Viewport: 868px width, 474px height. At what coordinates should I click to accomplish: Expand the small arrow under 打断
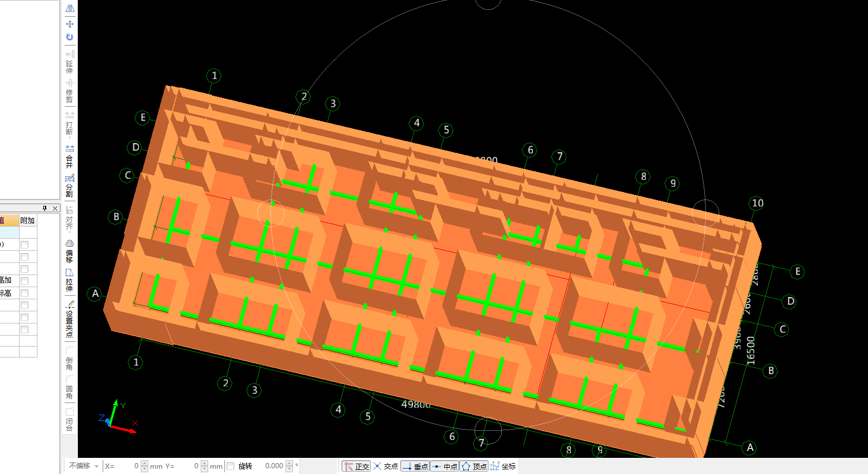pos(70,138)
